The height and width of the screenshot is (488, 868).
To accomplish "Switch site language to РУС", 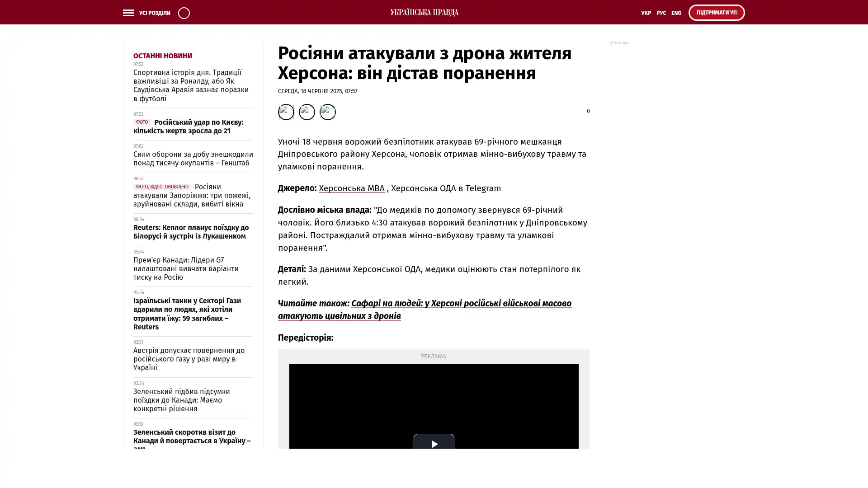I will click(661, 13).
